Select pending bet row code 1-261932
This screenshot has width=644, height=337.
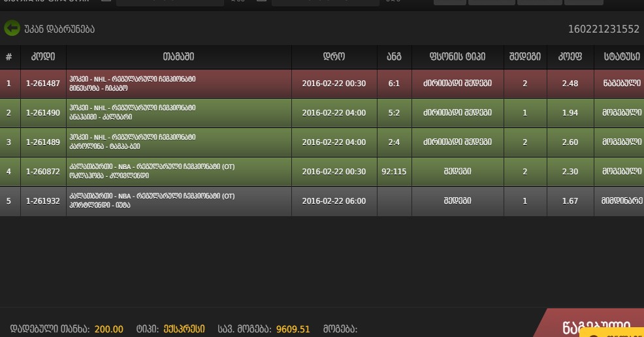pyautogui.click(x=322, y=201)
